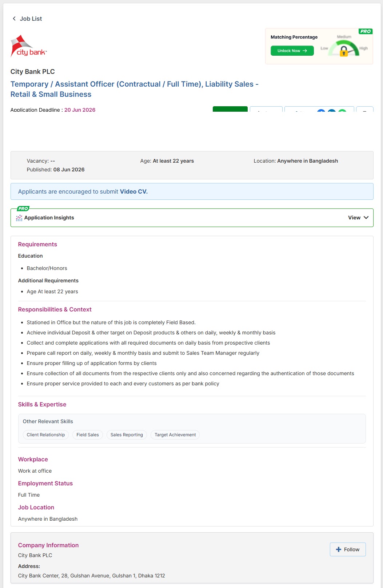This screenshot has width=383, height=588.
Task: Click the Matching Percentage gauge graphic
Action: [x=344, y=47]
